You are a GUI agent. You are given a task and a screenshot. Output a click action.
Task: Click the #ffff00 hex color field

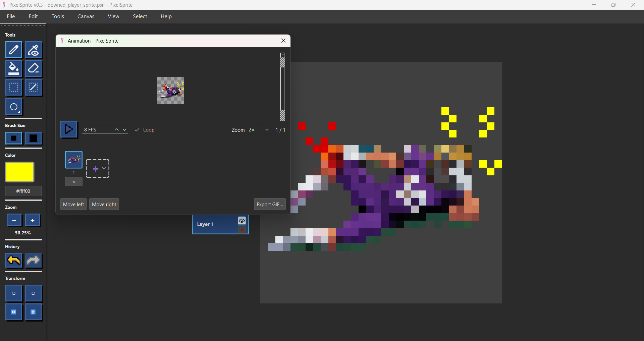point(23,191)
